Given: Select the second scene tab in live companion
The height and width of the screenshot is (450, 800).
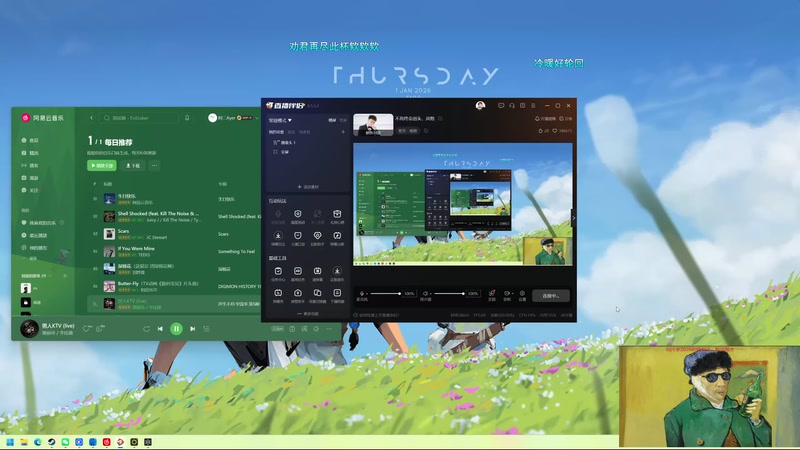Looking at the screenshot, I should pyautogui.click(x=291, y=132).
